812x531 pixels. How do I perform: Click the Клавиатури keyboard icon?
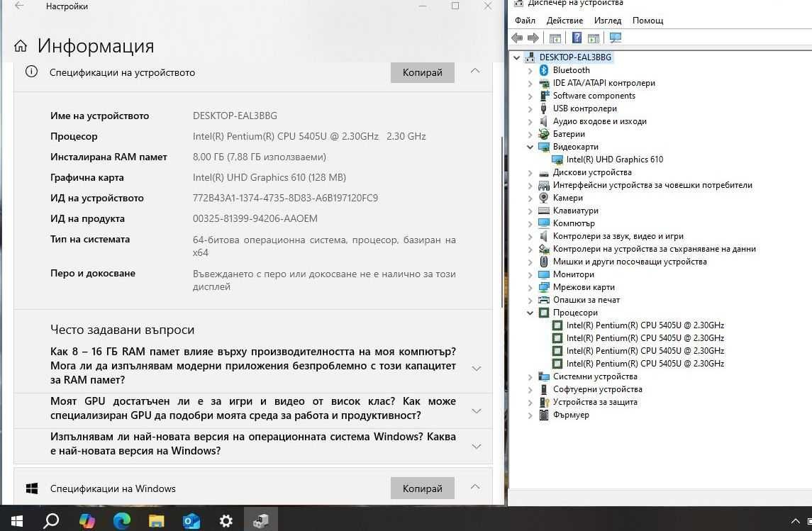(x=544, y=211)
